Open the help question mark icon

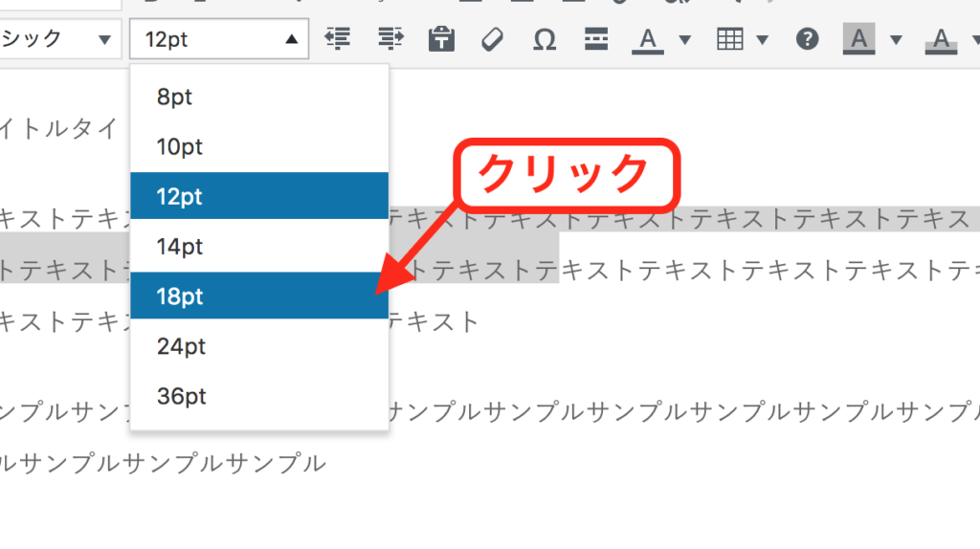click(808, 39)
